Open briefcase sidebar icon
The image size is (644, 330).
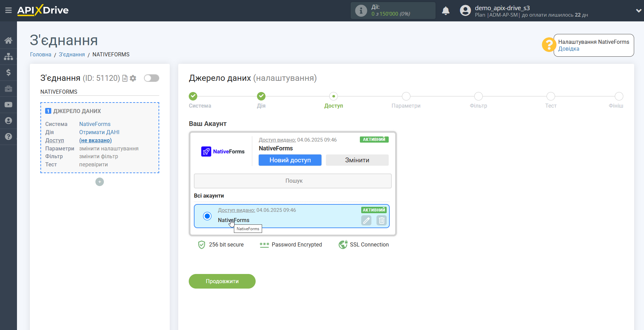(x=8, y=89)
